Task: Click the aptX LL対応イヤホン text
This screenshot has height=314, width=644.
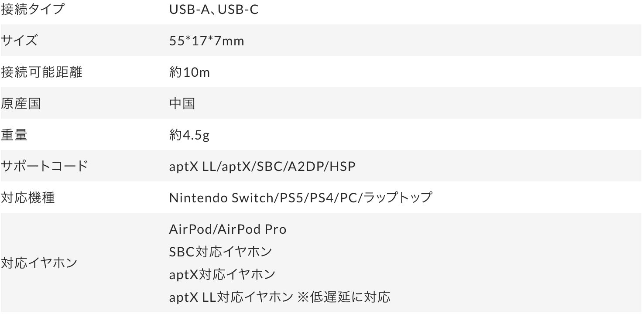Action: pos(231,297)
